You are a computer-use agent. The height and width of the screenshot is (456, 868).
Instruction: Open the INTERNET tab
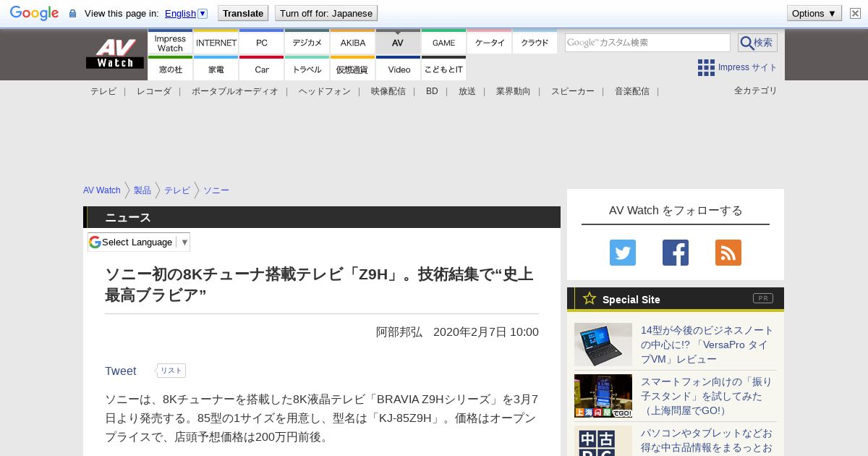pos(216,42)
